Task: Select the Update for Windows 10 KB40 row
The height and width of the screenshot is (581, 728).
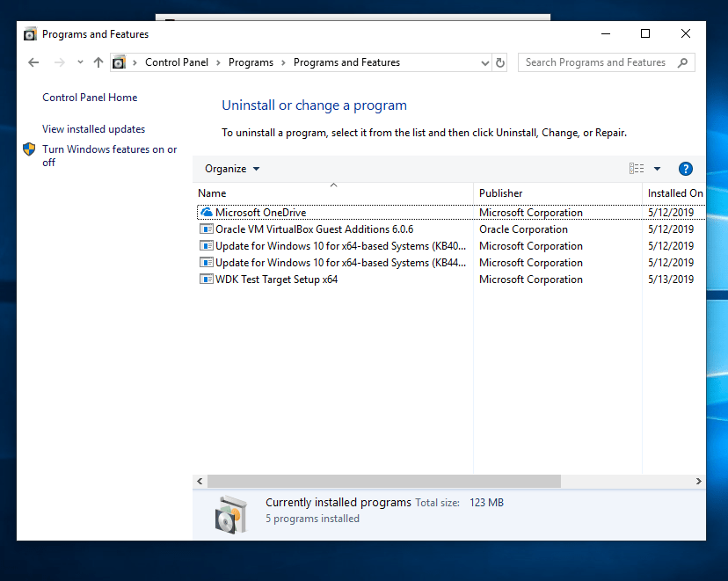Action: (451, 246)
